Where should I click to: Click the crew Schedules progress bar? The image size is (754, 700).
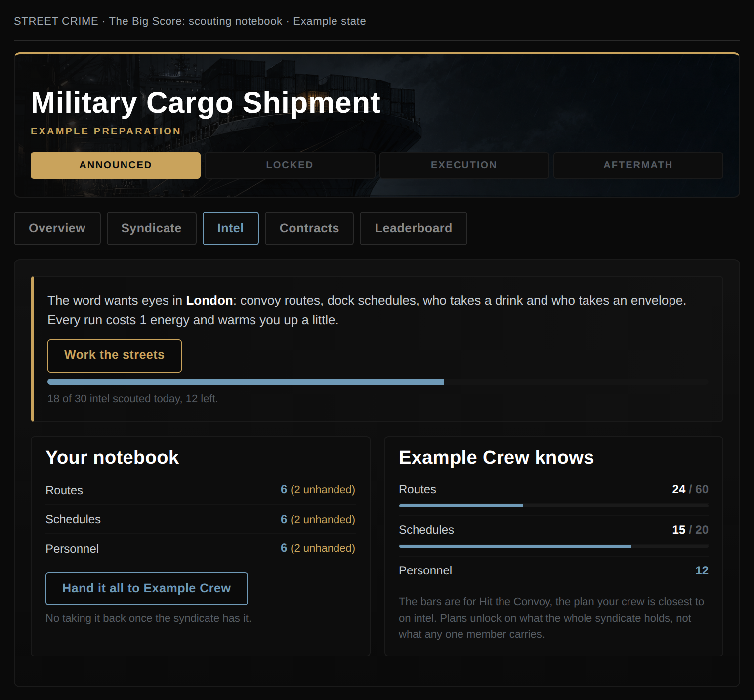[554, 546]
